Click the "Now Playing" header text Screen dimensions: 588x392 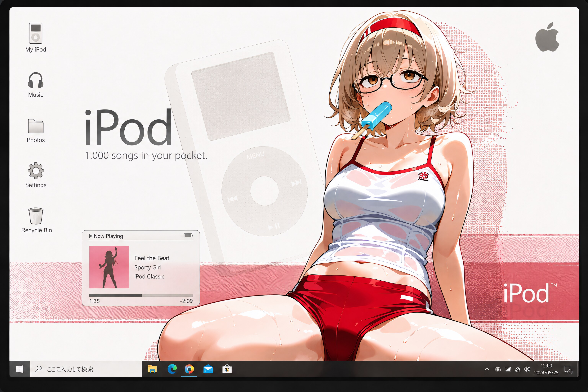tap(108, 236)
